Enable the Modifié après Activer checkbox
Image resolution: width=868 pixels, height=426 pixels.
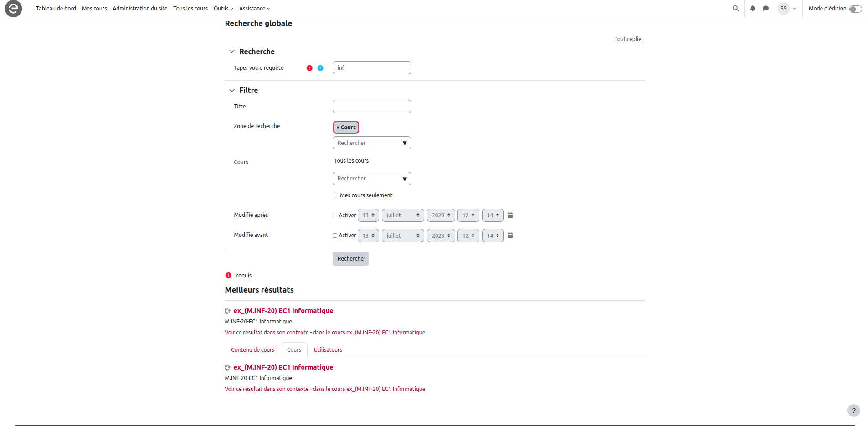pyautogui.click(x=335, y=215)
